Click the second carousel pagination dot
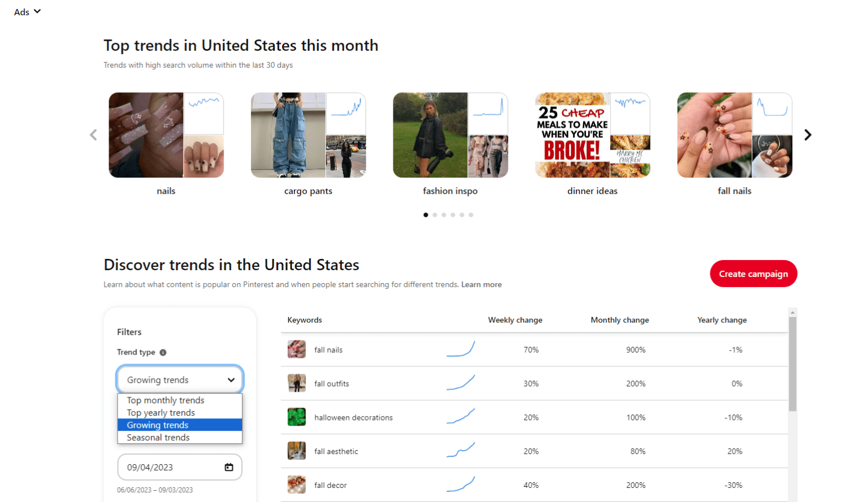This screenshot has width=868, height=502. click(435, 215)
